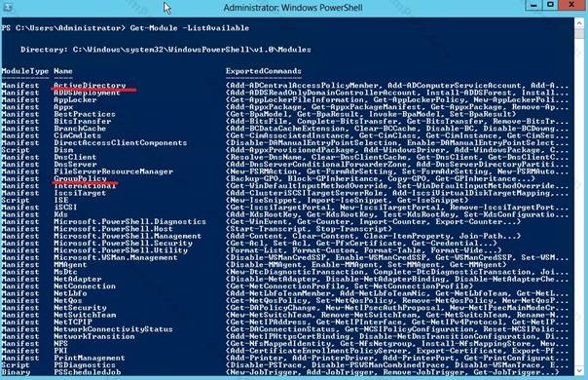
Task: Click the 'ExportedCommands' column header
Action: point(263,71)
